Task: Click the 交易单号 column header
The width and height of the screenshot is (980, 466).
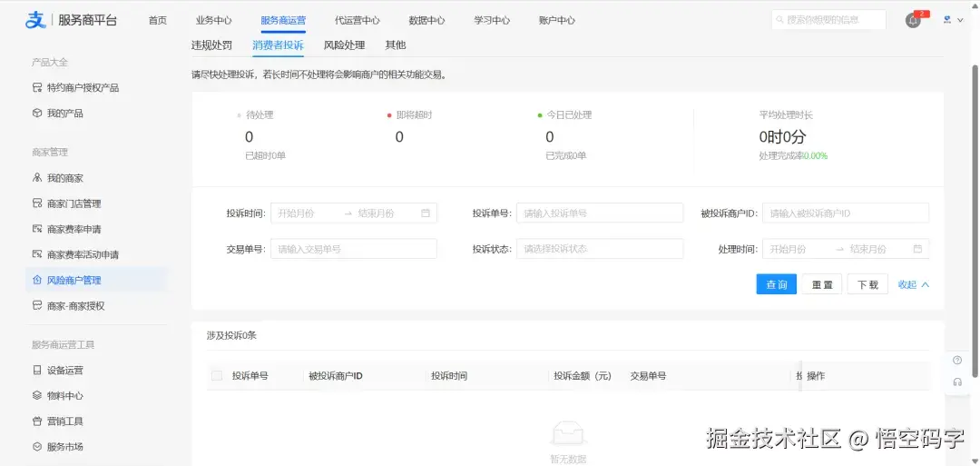Action: click(648, 376)
